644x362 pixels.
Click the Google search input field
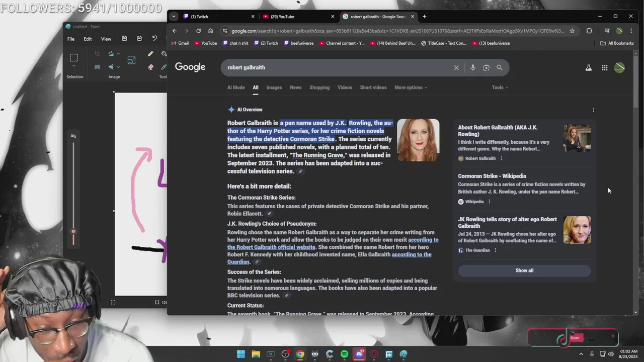click(337, 67)
